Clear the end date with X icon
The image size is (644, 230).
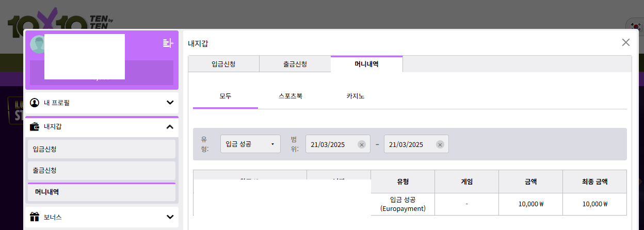pyautogui.click(x=440, y=144)
